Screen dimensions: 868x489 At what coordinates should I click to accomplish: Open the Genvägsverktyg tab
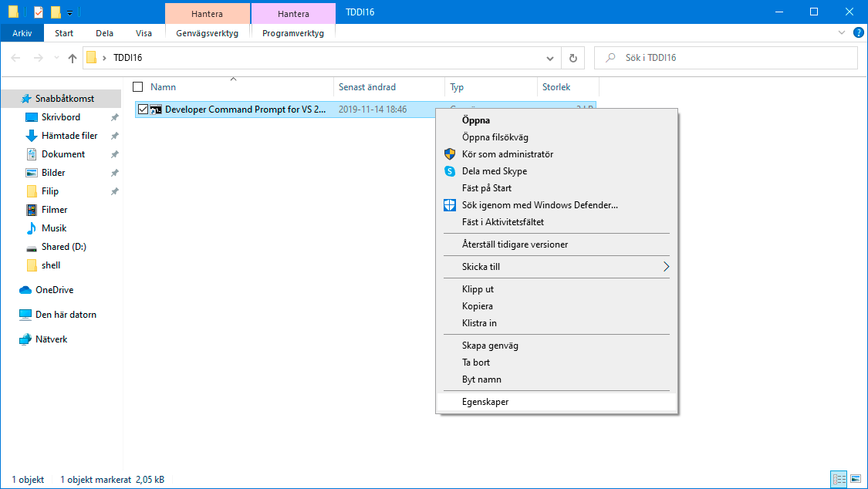coord(207,33)
